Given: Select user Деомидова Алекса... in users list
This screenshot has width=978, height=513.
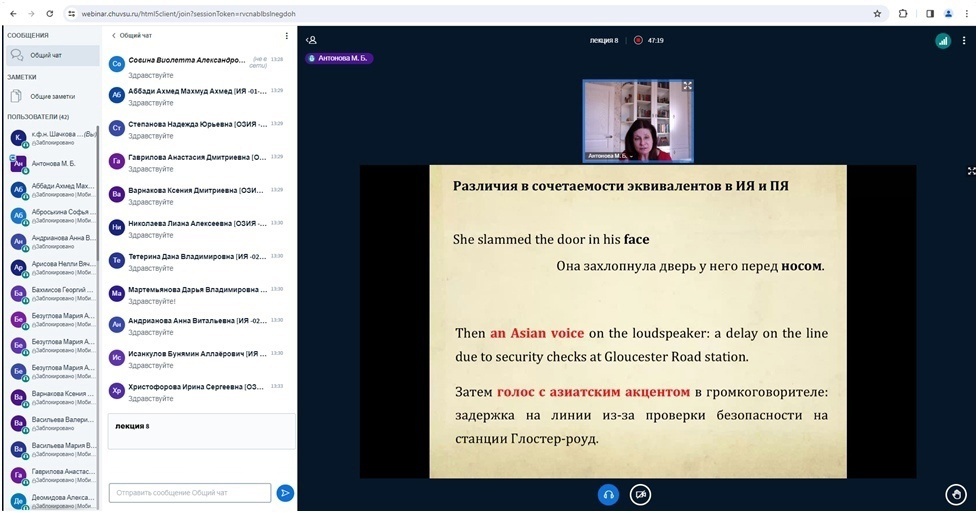Looking at the screenshot, I should tap(52, 501).
